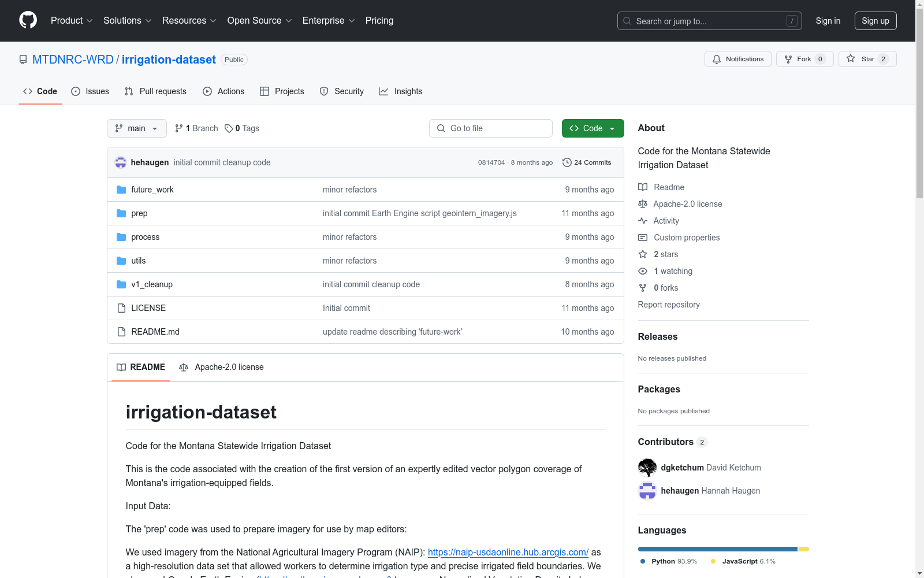924x578 pixels.
Task: Click the Readme book icon in About
Action: (643, 187)
